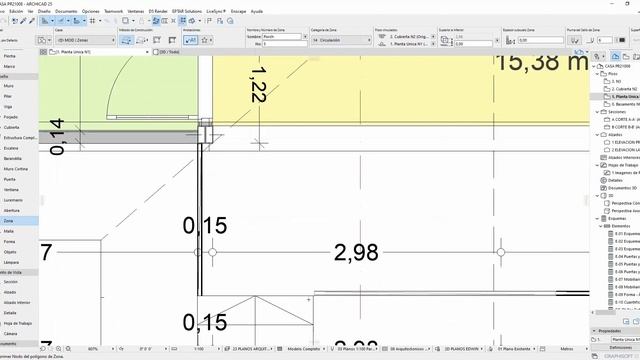This screenshot has width=640, height=360.
Task: Select the Lucernario tool in the toolbox
Action: point(13,200)
